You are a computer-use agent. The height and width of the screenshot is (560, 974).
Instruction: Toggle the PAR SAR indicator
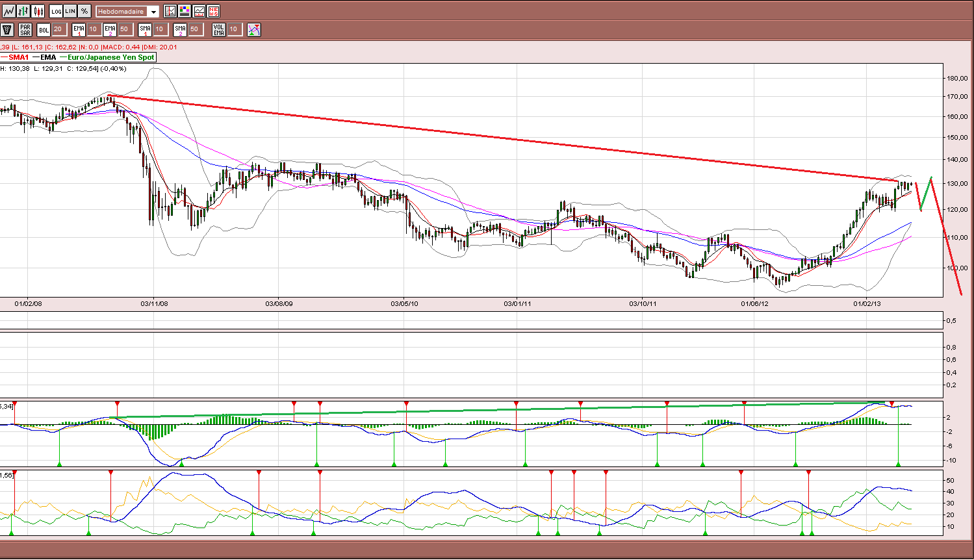tap(25, 30)
